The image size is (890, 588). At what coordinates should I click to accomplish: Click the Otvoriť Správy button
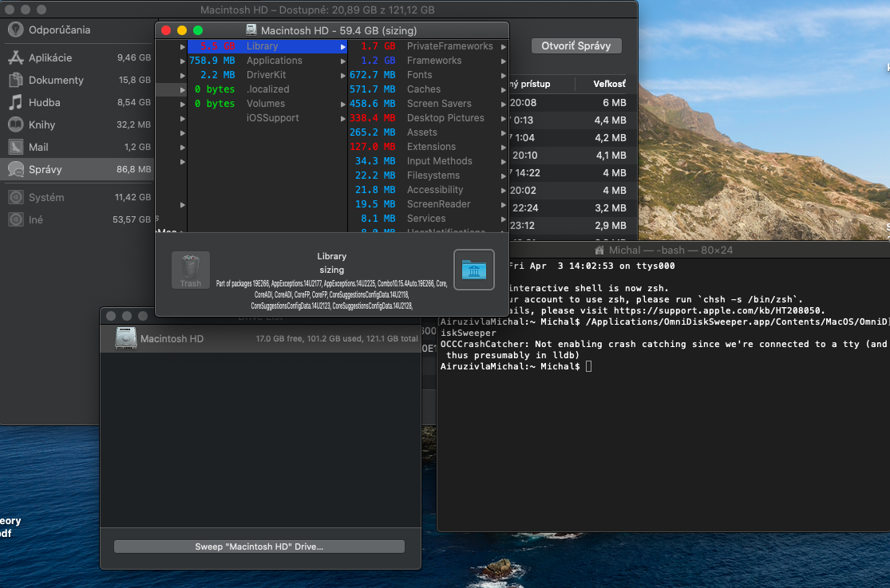point(576,46)
